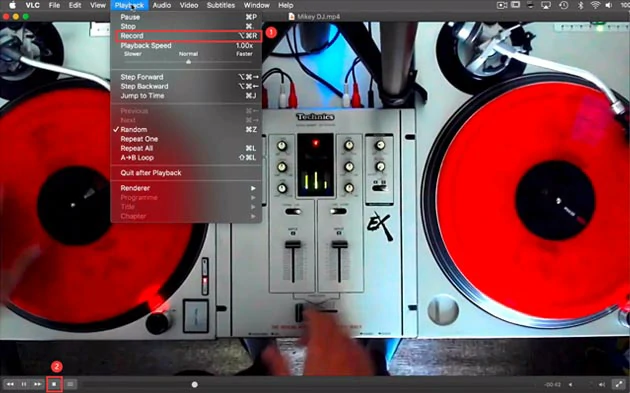Image resolution: width=630 pixels, height=393 pixels.
Task: Open the Edit menu
Action: point(75,5)
